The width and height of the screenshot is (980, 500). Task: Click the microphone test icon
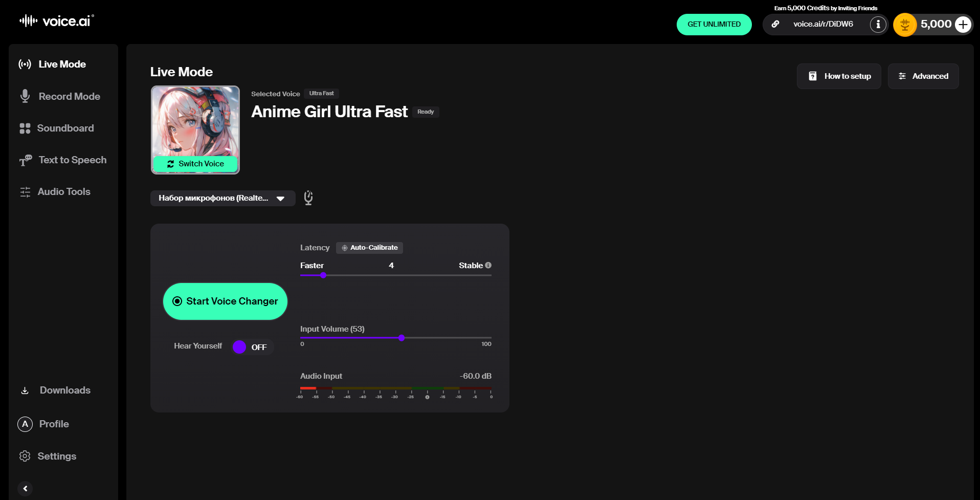pyautogui.click(x=308, y=198)
